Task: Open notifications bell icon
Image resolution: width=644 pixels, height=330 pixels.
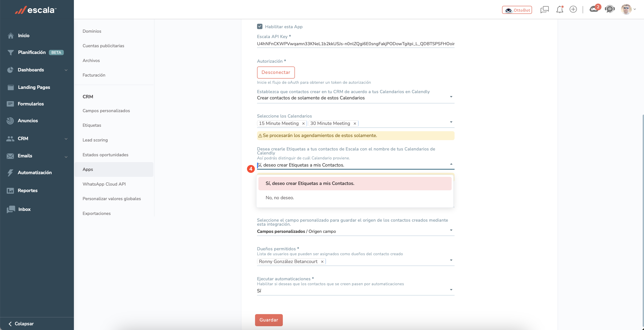Action: pos(560,10)
